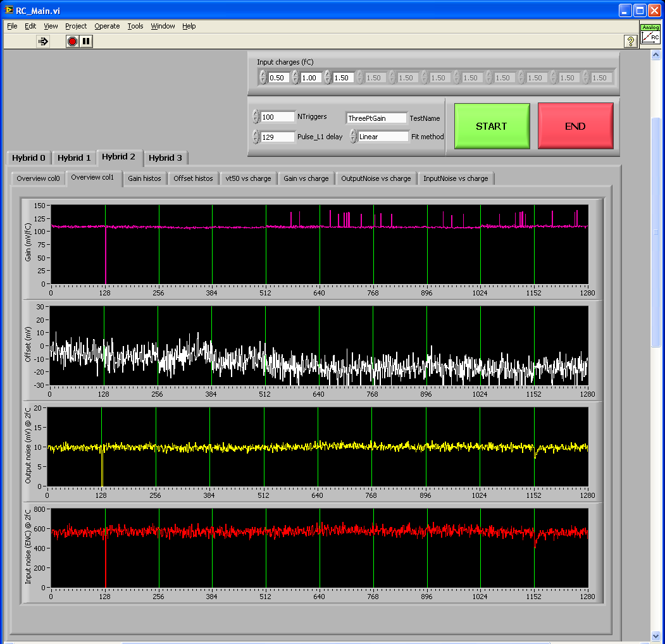Click stepper beside the 0.50 input charge
Screen dimensions: 665x644
(x=263, y=78)
